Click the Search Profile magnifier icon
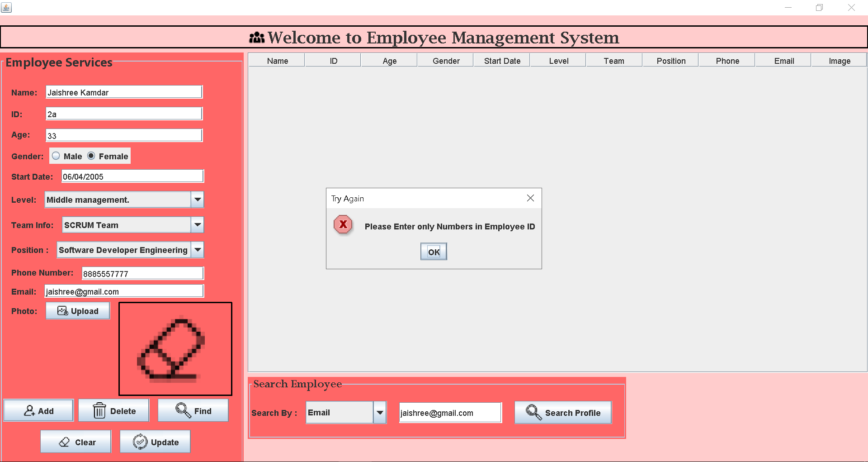868x462 pixels. [x=532, y=412]
